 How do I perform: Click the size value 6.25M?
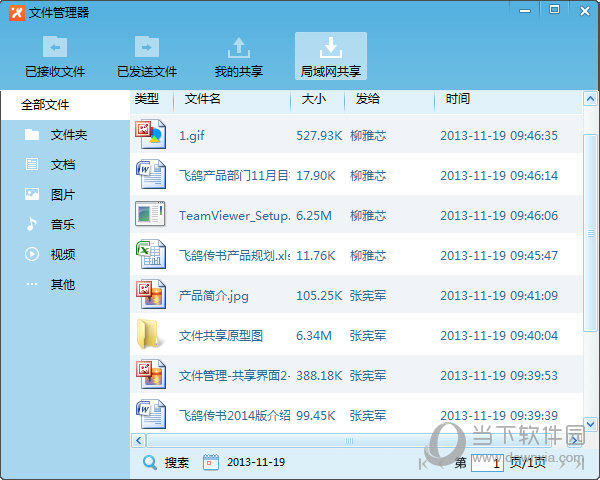click(x=314, y=216)
